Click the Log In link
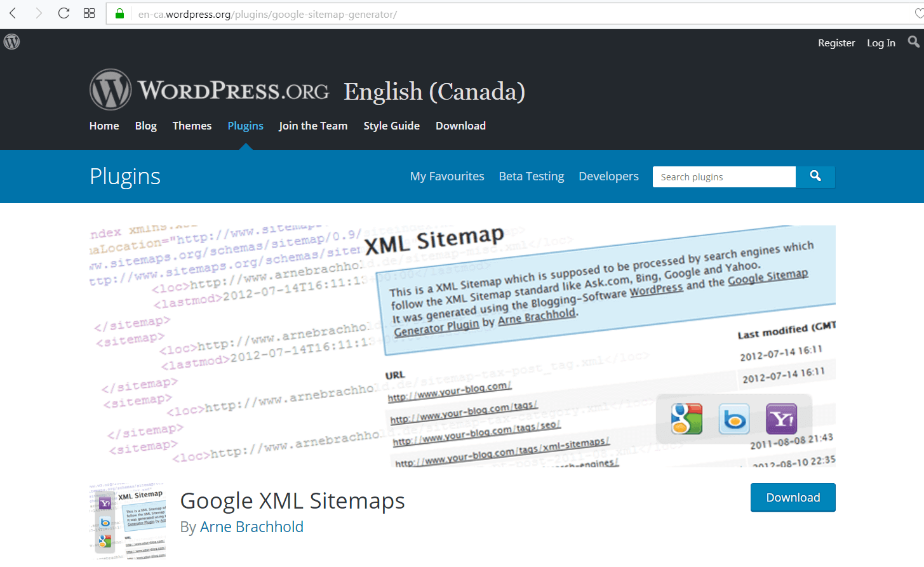 coord(881,43)
